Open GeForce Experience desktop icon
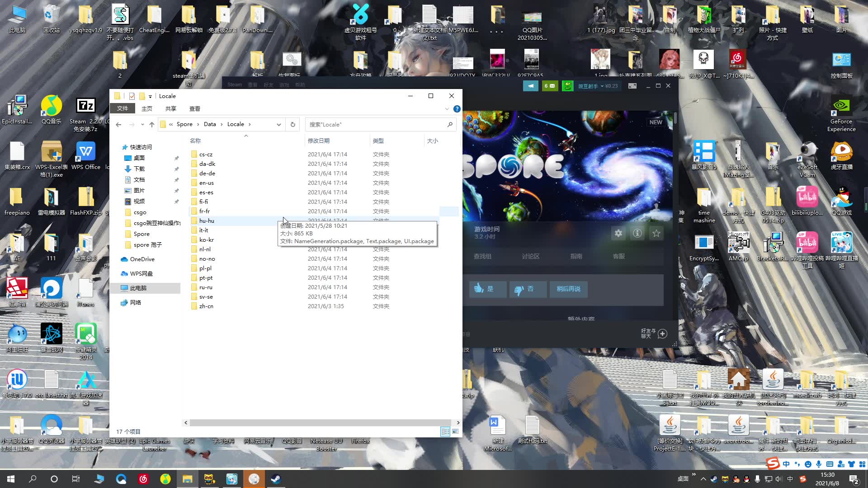This screenshot has width=868, height=488. pyautogui.click(x=841, y=114)
